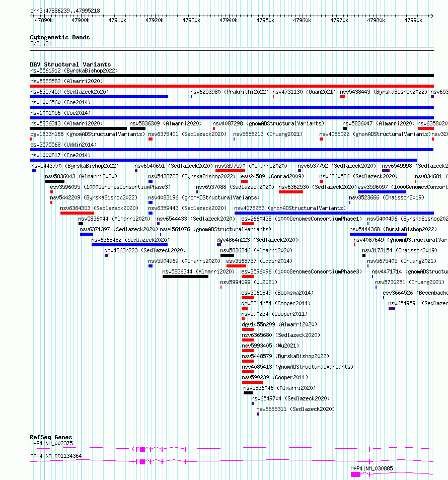The height and width of the screenshot is (480, 448).
Task: Select the nsv834681 red line feature
Action: click(424, 181)
